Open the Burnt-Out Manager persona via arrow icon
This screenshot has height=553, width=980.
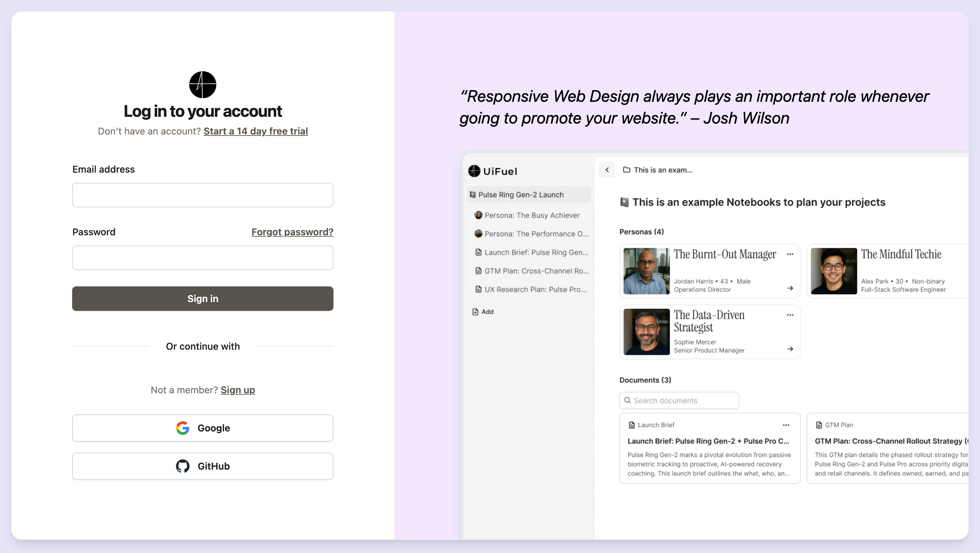790,288
